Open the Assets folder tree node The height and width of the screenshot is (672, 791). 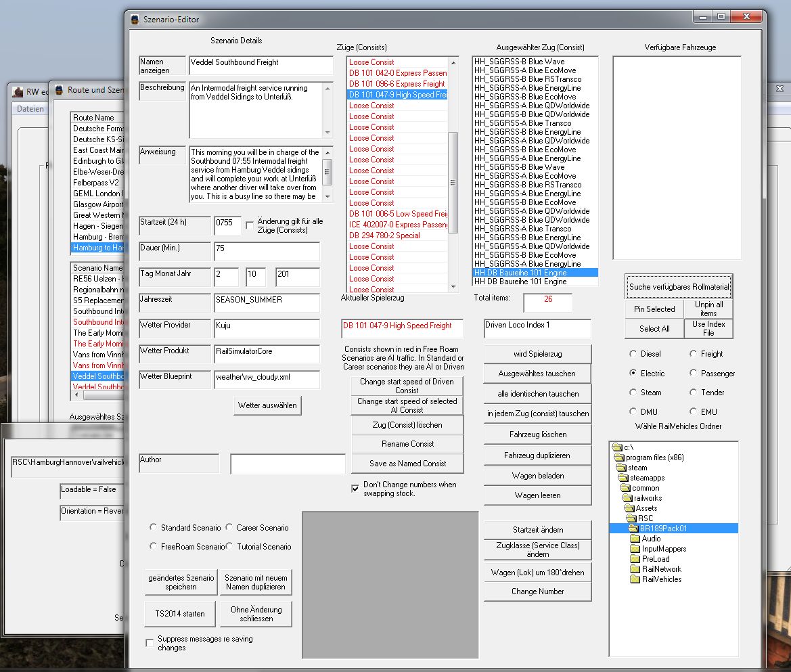coord(646,508)
